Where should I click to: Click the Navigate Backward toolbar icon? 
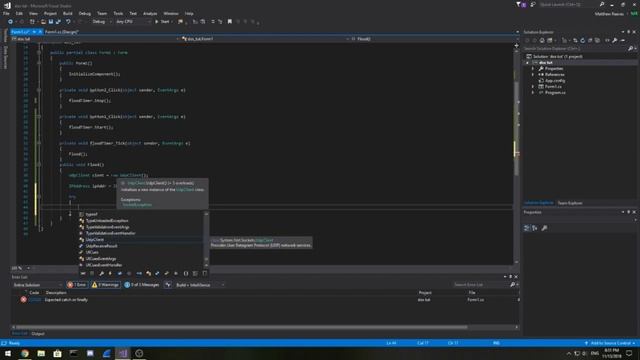coord(10,22)
